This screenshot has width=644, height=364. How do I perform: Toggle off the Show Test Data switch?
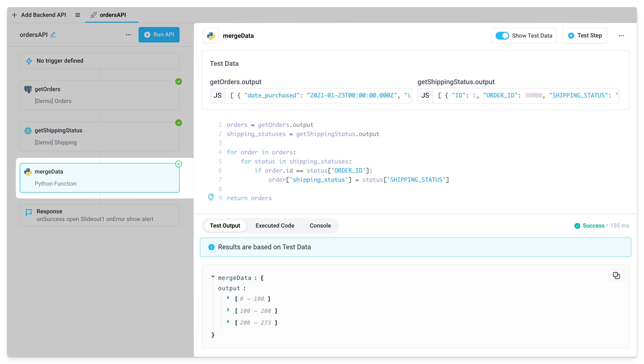point(502,36)
